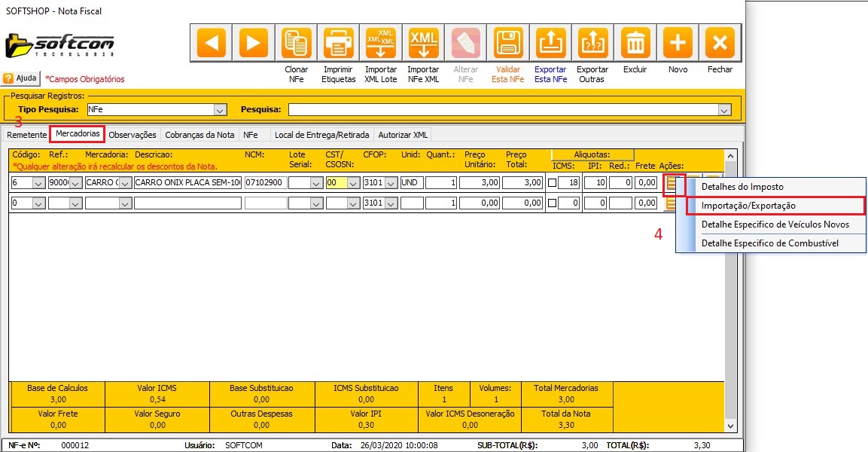Screen dimensions: 868x452
Task: Click the NCM field containing 07102900
Action: tap(265, 182)
